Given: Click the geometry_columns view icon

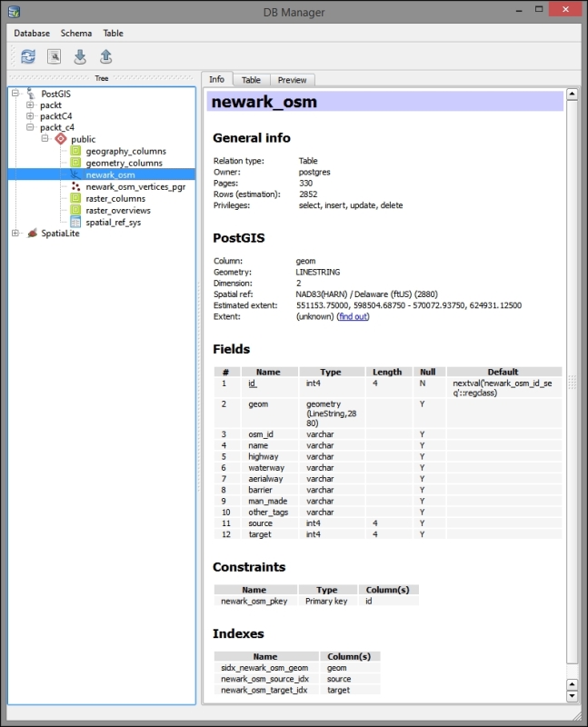Looking at the screenshot, I should [x=75, y=163].
